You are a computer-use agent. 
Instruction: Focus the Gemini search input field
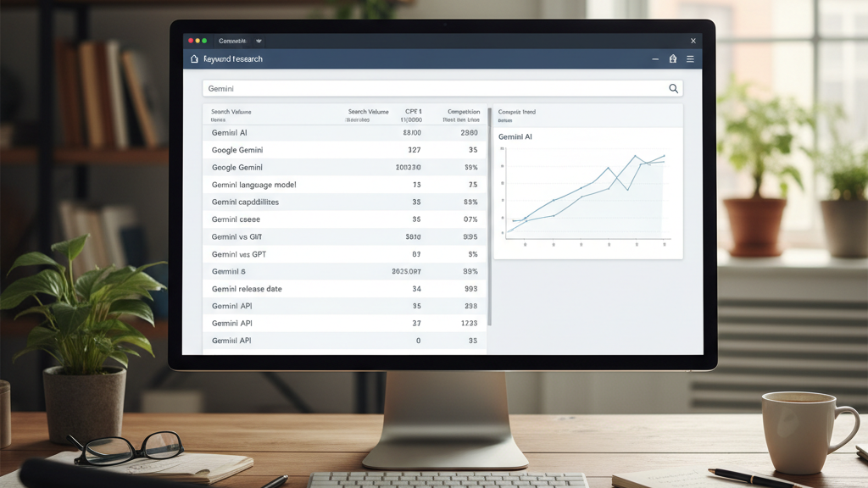click(x=442, y=88)
